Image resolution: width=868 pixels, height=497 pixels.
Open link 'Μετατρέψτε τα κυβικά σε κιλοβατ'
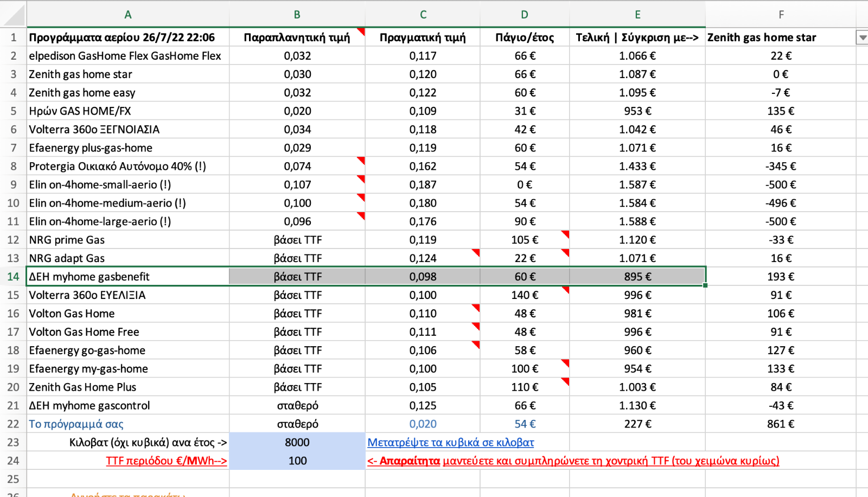click(451, 442)
